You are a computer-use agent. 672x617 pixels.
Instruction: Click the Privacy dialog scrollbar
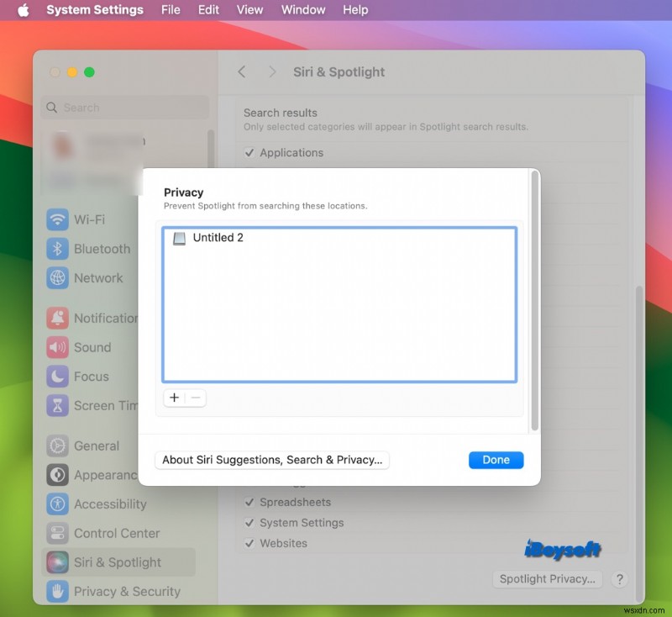(534, 301)
